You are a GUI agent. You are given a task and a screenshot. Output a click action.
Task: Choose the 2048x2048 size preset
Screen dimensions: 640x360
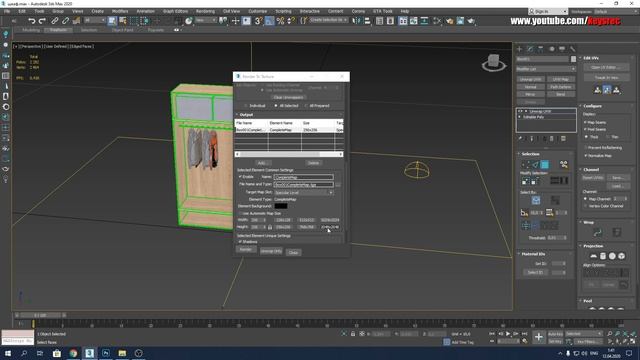[x=330, y=227]
